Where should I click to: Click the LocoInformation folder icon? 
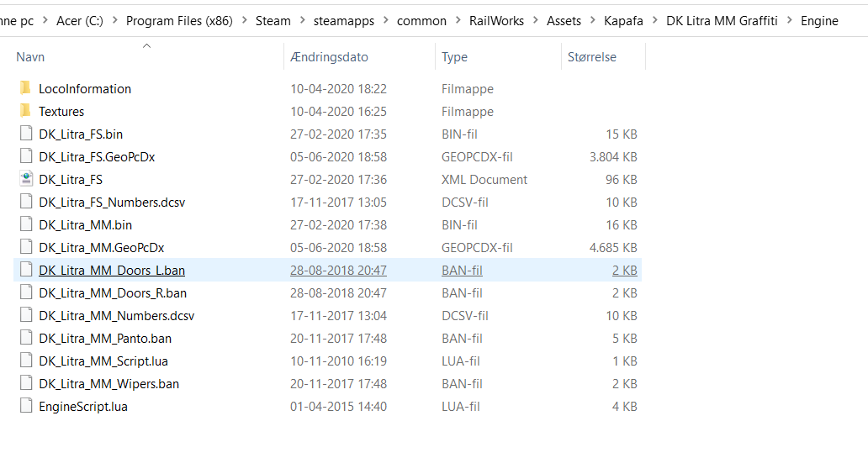point(25,88)
